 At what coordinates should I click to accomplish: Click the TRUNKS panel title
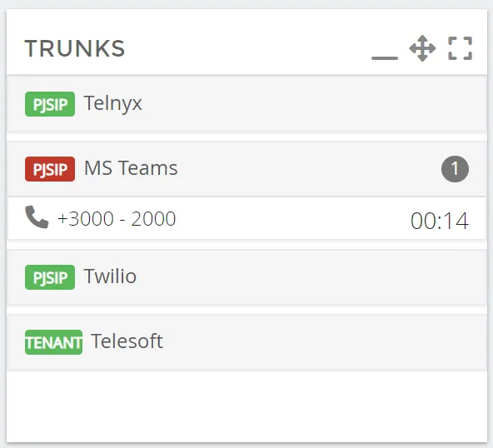(x=75, y=49)
